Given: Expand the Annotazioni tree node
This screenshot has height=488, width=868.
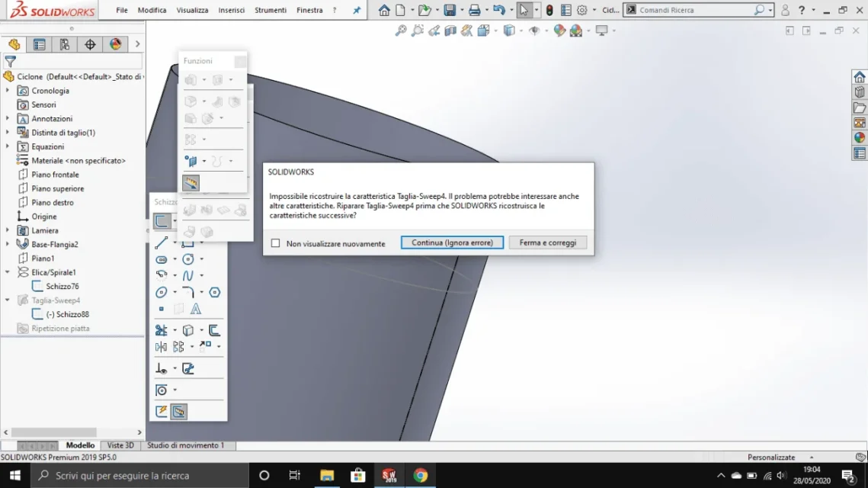Looking at the screenshot, I should (7, 118).
